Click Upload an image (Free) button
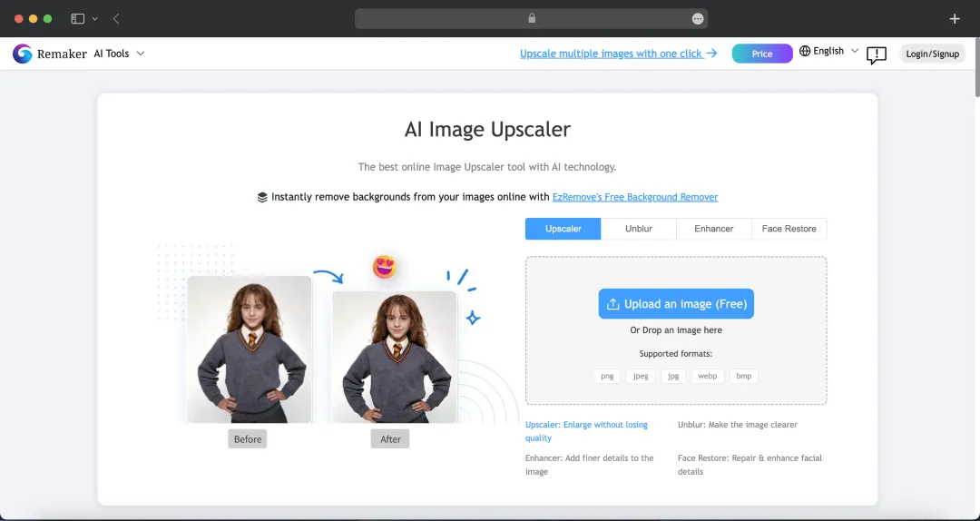The width and height of the screenshot is (980, 521). [x=676, y=304]
